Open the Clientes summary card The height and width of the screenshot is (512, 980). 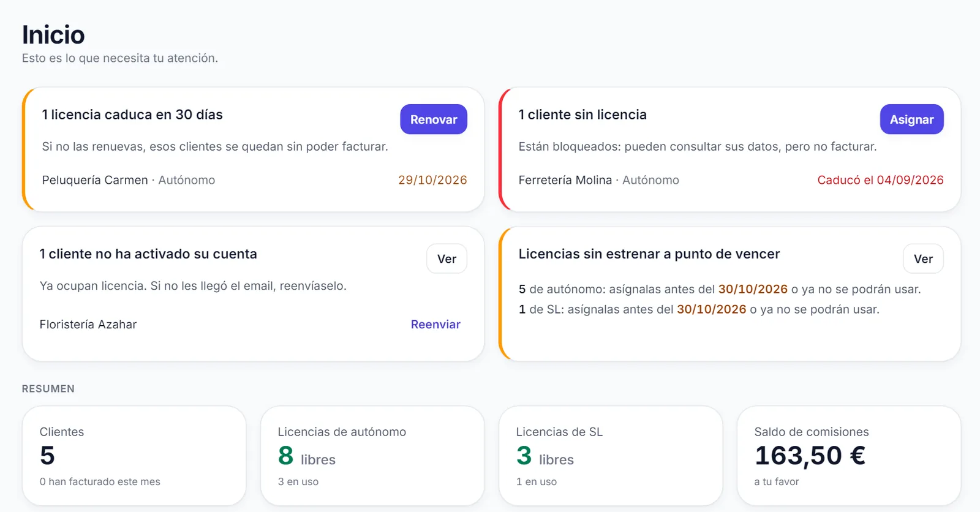coord(134,456)
